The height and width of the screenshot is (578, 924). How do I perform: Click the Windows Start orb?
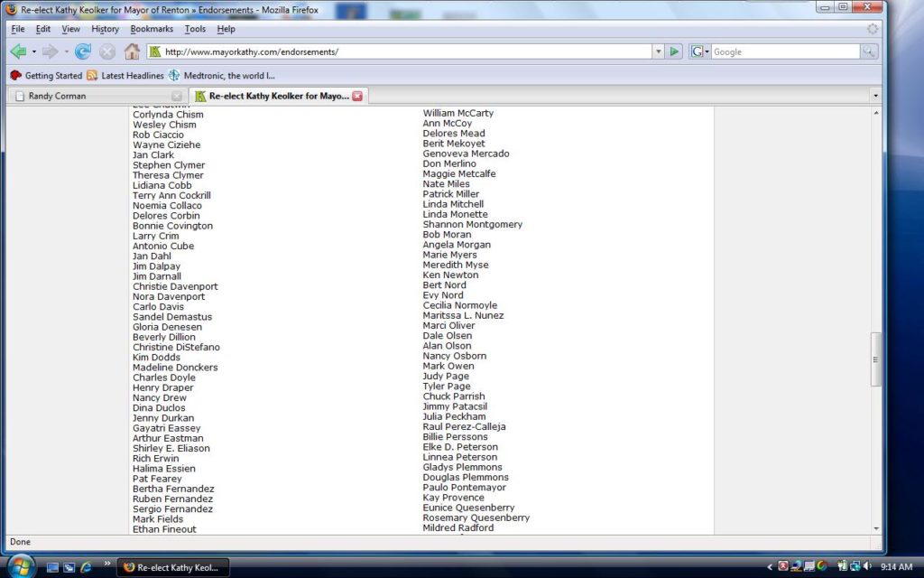[x=20, y=566]
